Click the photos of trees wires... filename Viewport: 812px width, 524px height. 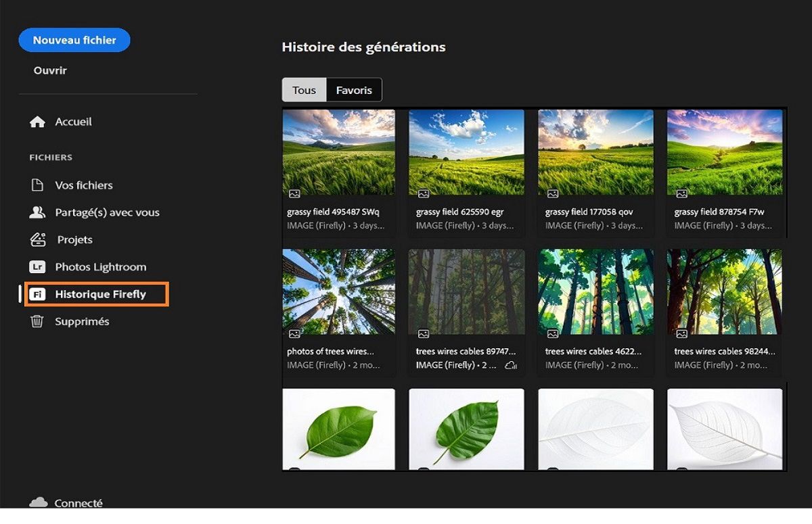331,352
